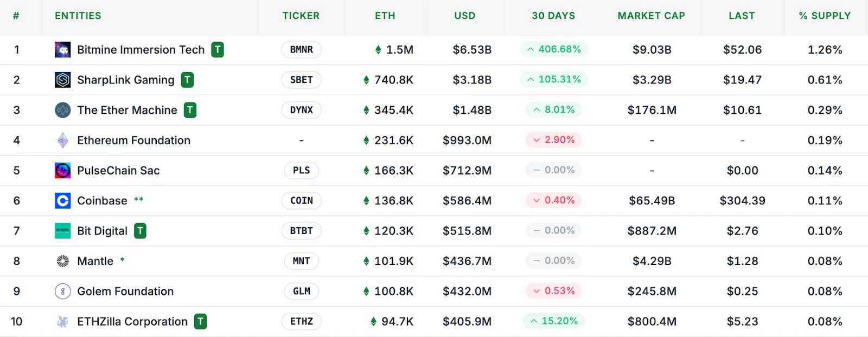Click the Bitmine Immersion Tech logo icon
This screenshot has height=337, width=868.
(62, 49)
